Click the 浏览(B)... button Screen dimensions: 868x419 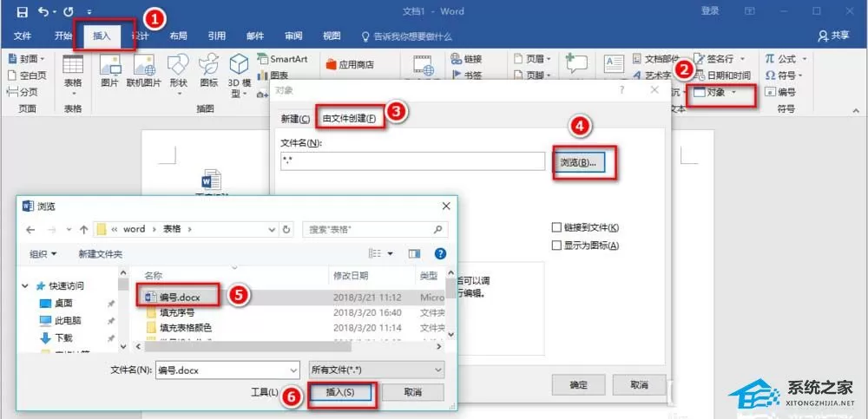coord(579,162)
